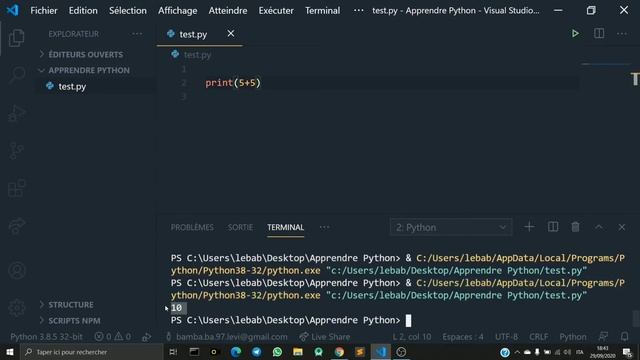The height and width of the screenshot is (360, 640).
Task: Click the terminal output 10
Action: [x=176, y=308]
